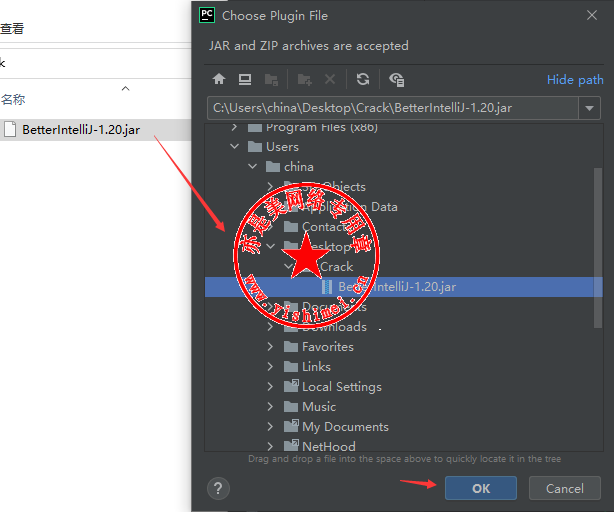Click the Cancel button
The width and height of the screenshot is (614, 512).
tap(565, 488)
